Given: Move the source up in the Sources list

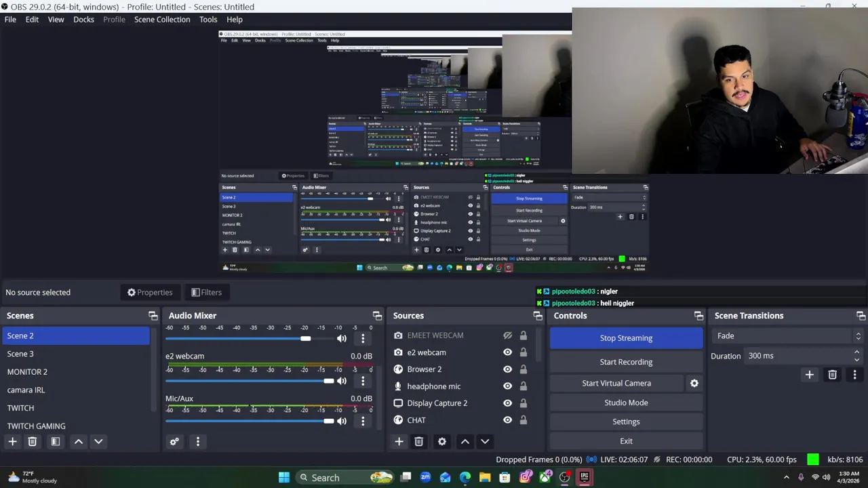Looking at the screenshot, I should click(x=465, y=441).
